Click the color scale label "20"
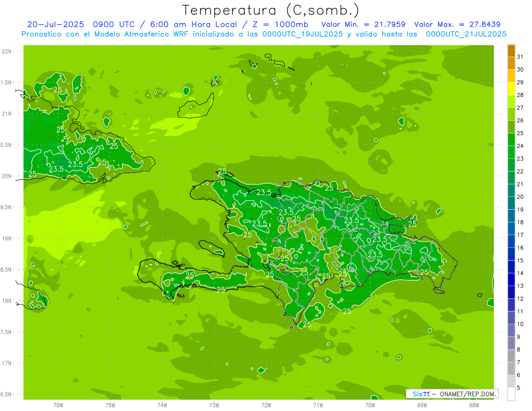This screenshot has width=532, height=411. point(520,197)
